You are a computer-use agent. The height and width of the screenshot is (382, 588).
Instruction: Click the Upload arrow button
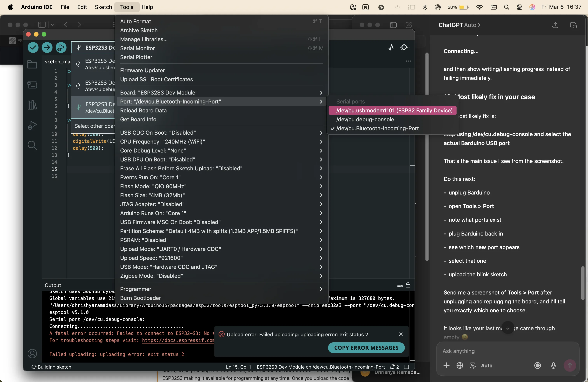coord(47,47)
